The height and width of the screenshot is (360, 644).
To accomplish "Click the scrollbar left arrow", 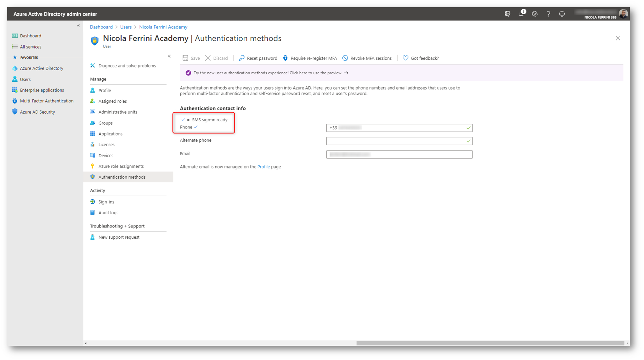I will click(x=86, y=343).
